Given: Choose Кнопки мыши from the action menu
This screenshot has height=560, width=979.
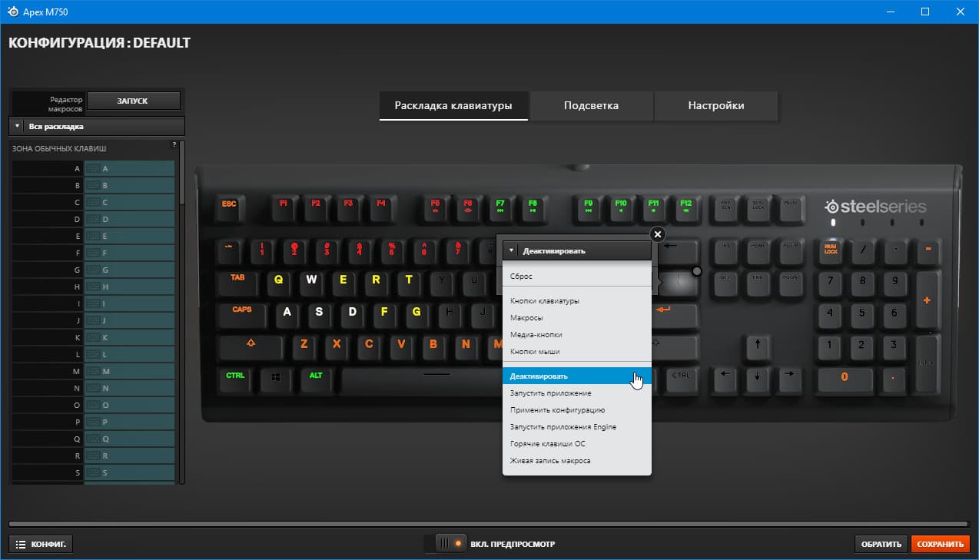Looking at the screenshot, I should coord(577,351).
